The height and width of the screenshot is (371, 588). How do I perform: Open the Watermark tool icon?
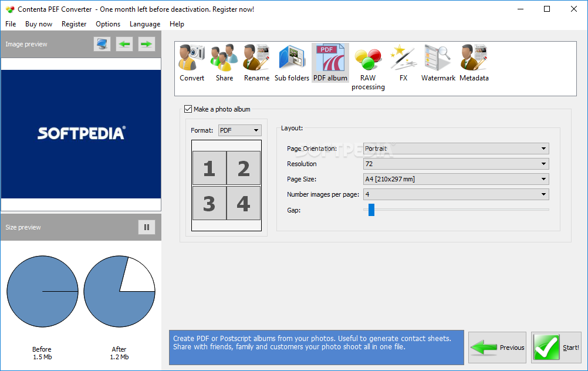[x=438, y=63]
